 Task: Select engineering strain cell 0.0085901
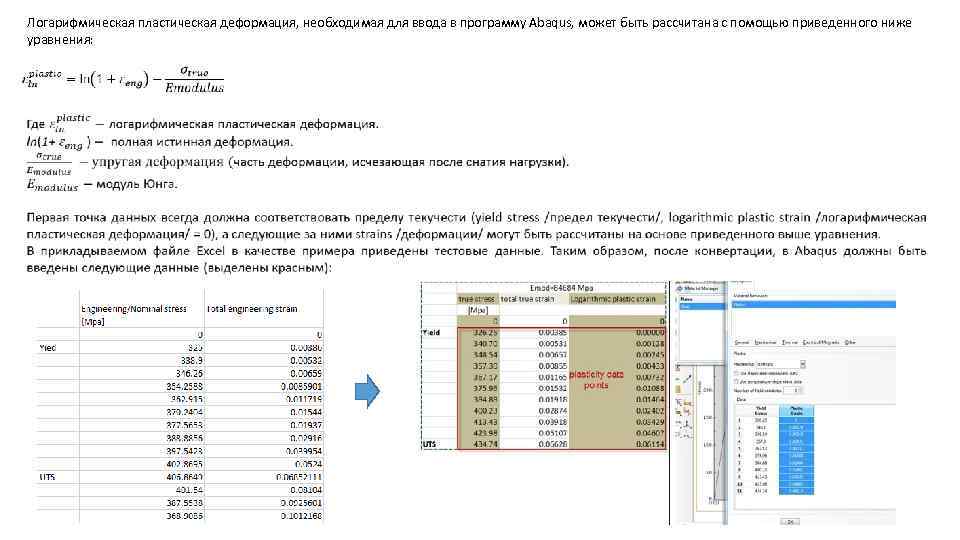click(x=263, y=386)
